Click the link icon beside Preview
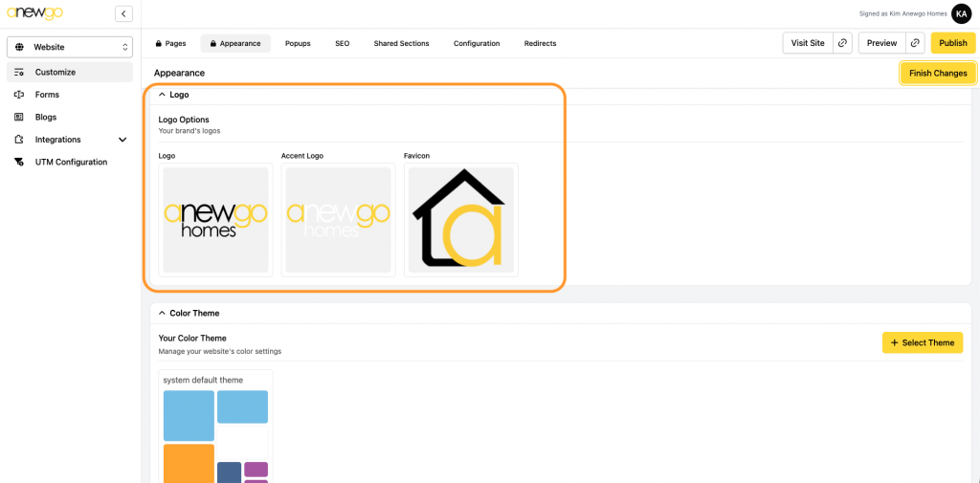The image size is (980, 483). [x=916, y=43]
